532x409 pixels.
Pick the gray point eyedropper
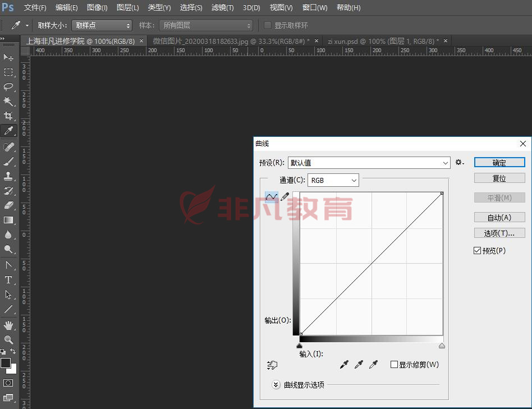359,365
